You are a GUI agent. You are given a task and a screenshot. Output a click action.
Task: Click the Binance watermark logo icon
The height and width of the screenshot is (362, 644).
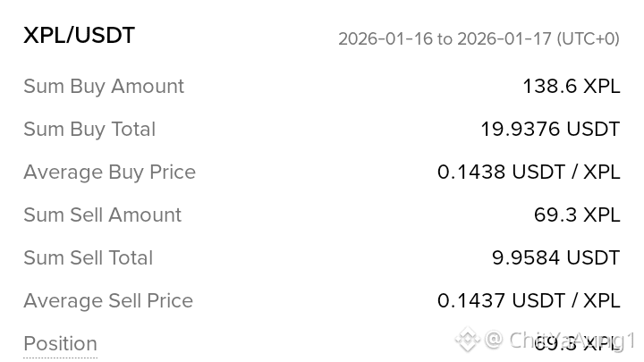[x=467, y=340]
